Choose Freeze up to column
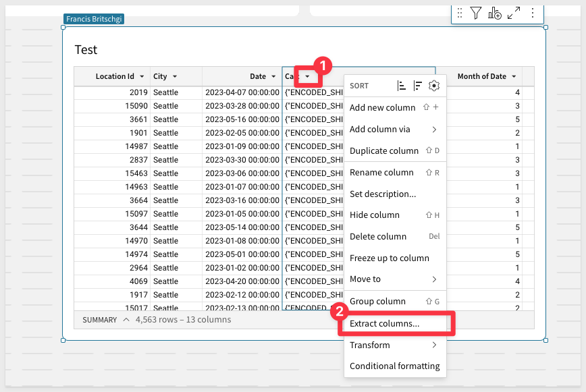 click(x=389, y=258)
